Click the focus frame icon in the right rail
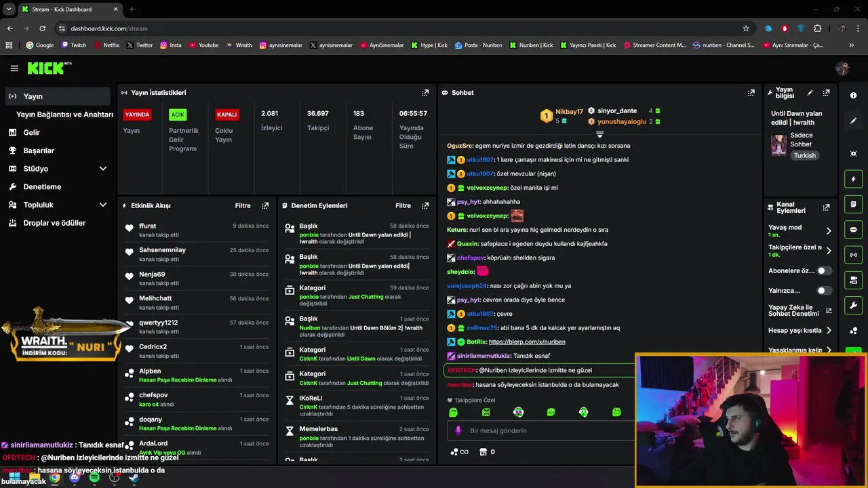The image size is (868, 488). coord(853,154)
